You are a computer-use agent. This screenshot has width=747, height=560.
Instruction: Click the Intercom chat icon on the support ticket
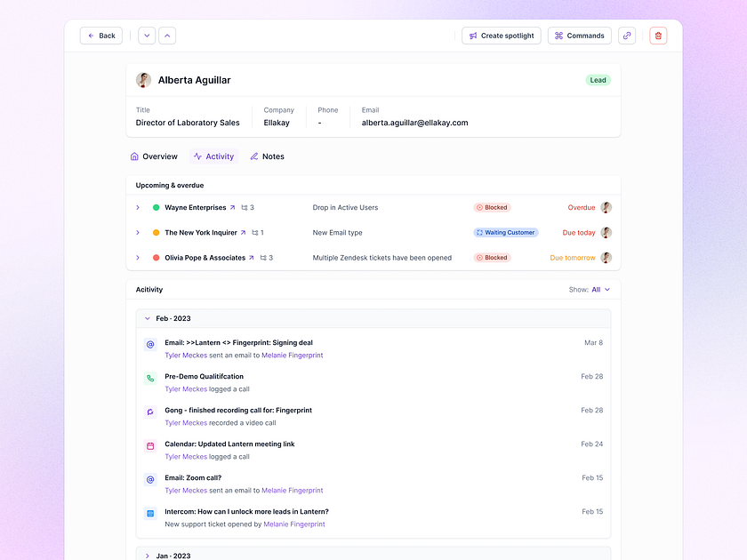click(149, 513)
